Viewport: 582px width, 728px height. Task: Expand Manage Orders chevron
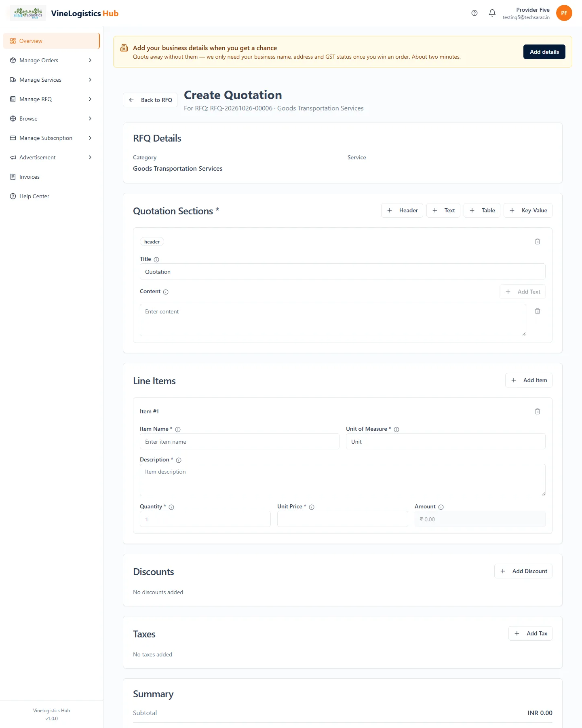[90, 60]
